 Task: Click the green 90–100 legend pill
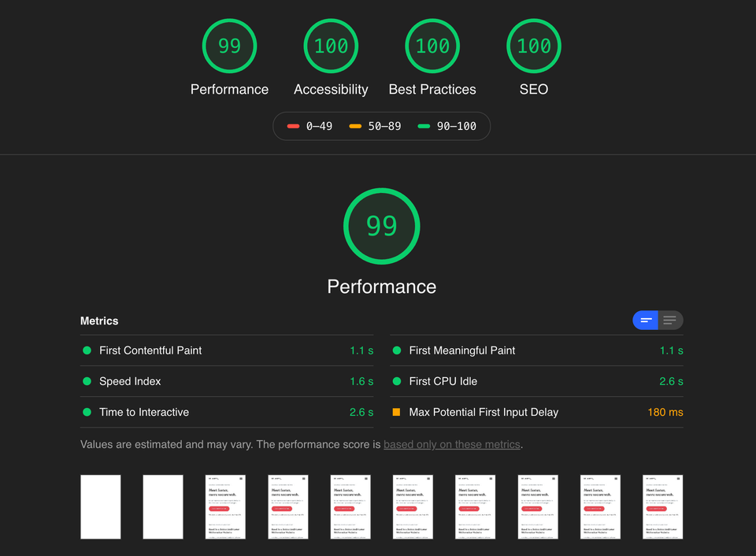pos(447,126)
